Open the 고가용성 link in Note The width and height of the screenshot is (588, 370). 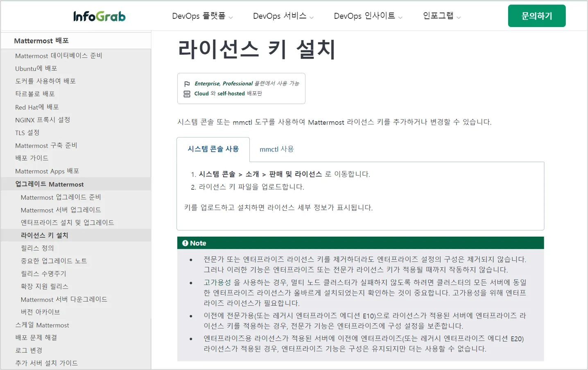(218, 282)
